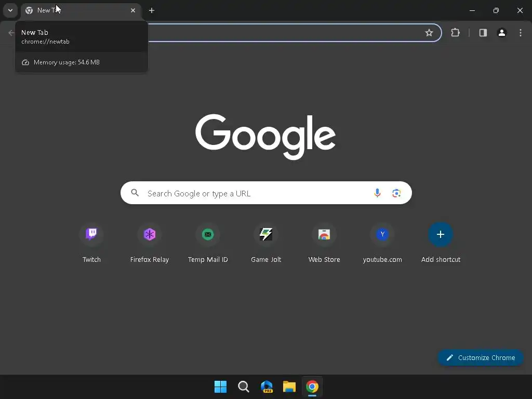Launch Edge PRE from the taskbar
The image size is (532, 399).
coord(267,387)
